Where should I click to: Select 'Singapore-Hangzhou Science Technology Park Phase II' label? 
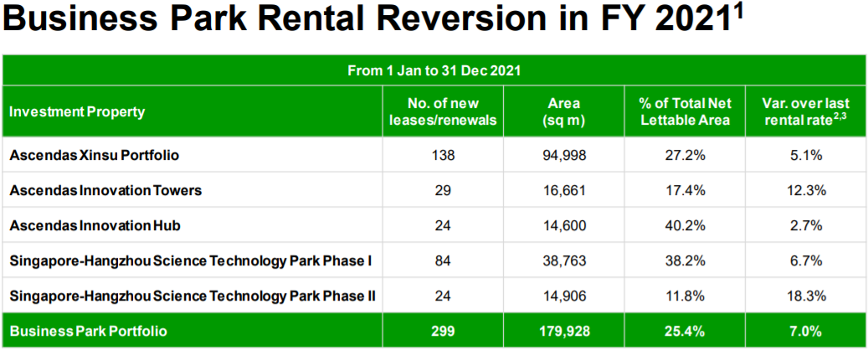point(193,296)
